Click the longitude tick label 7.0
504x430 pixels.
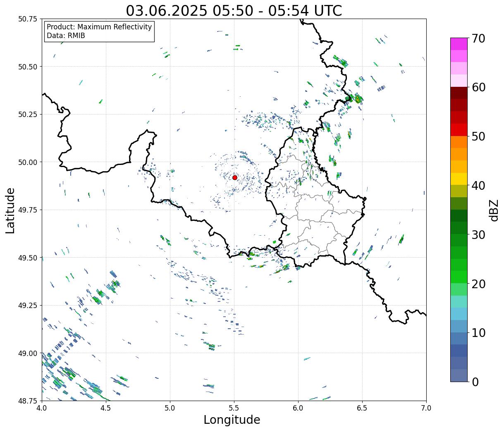[x=426, y=408]
